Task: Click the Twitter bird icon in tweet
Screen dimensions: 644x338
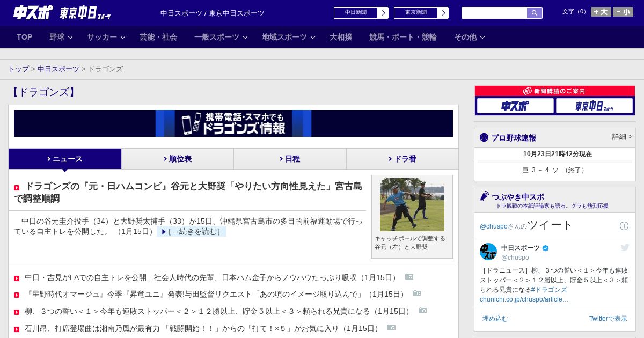Action: [625, 247]
